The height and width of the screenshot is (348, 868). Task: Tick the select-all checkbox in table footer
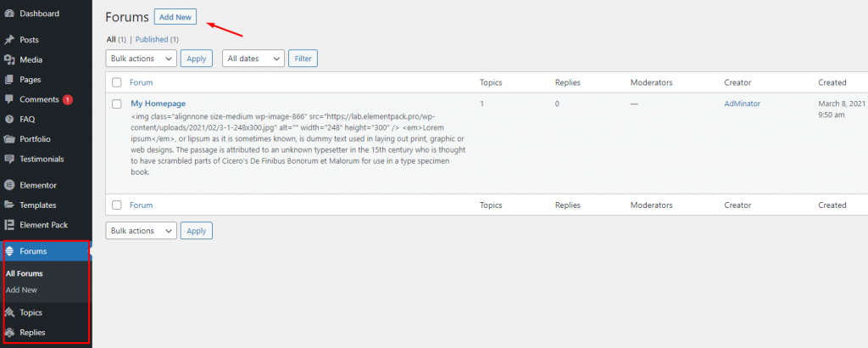pyautogui.click(x=116, y=205)
